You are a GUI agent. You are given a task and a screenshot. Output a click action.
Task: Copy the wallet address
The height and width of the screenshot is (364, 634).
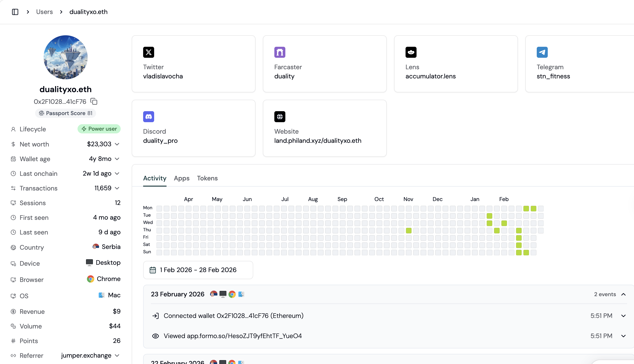pos(94,102)
